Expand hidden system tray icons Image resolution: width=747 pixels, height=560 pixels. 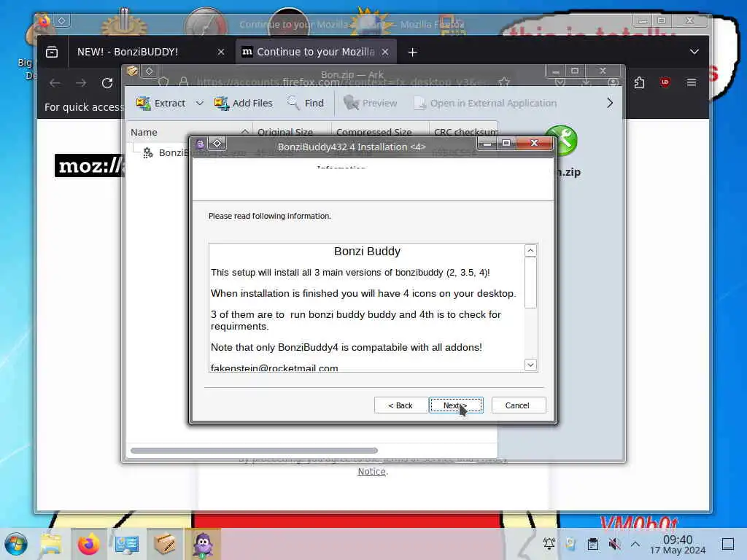(635, 543)
